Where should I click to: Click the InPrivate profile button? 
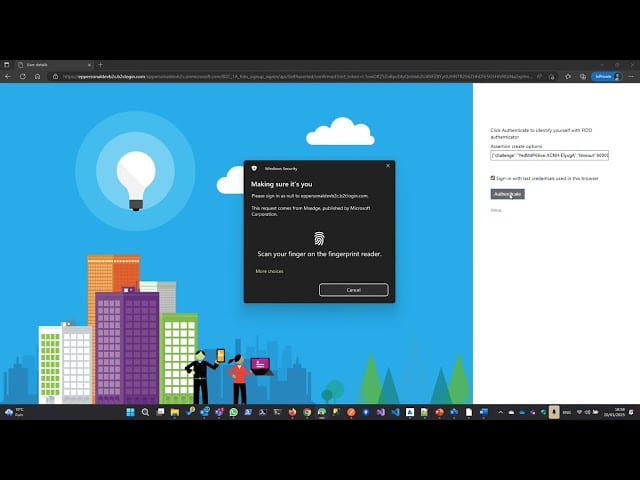tap(607, 76)
